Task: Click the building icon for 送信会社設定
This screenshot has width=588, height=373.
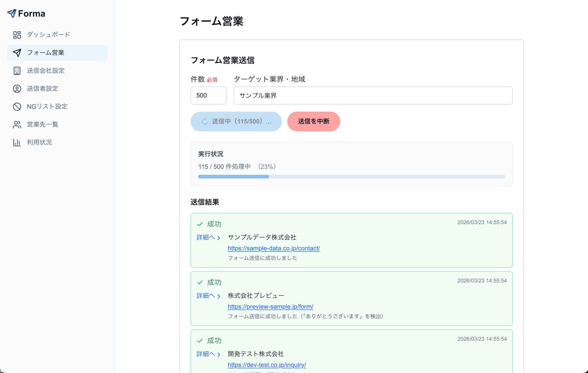Action: tap(17, 71)
